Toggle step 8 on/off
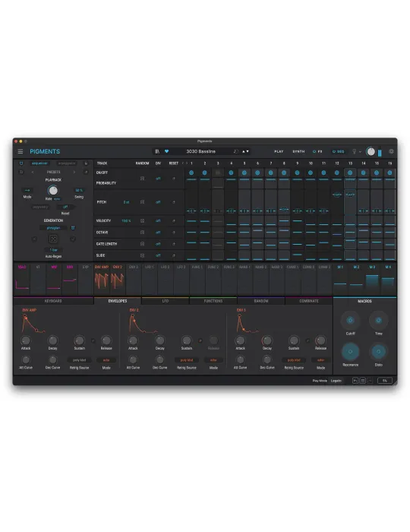 [x=284, y=173]
